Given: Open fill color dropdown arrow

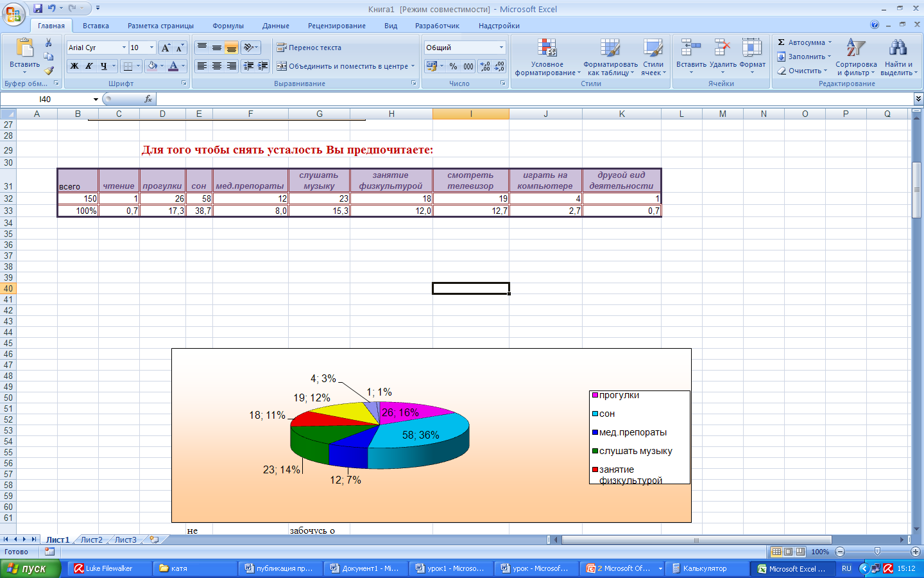Looking at the screenshot, I should click(x=162, y=66).
